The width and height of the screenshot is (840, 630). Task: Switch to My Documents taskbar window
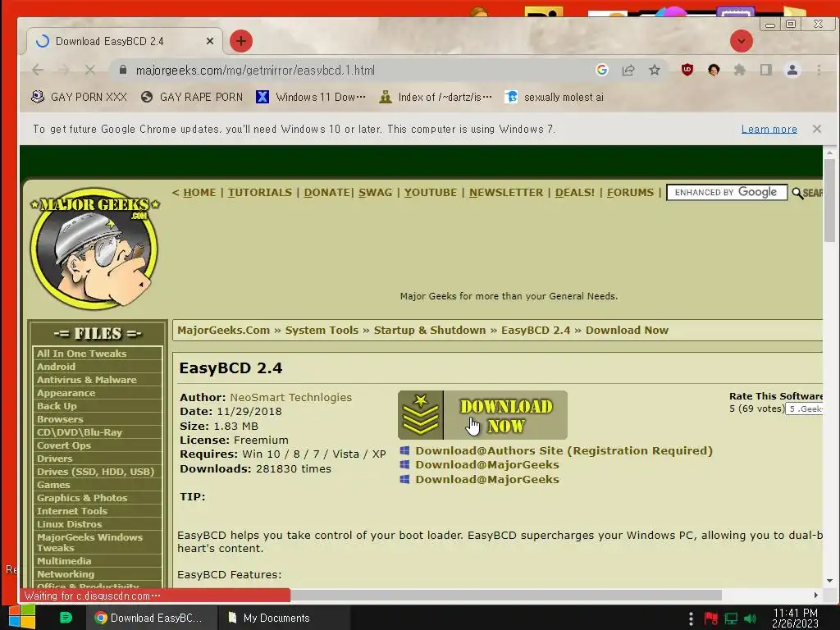click(x=285, y=618)
